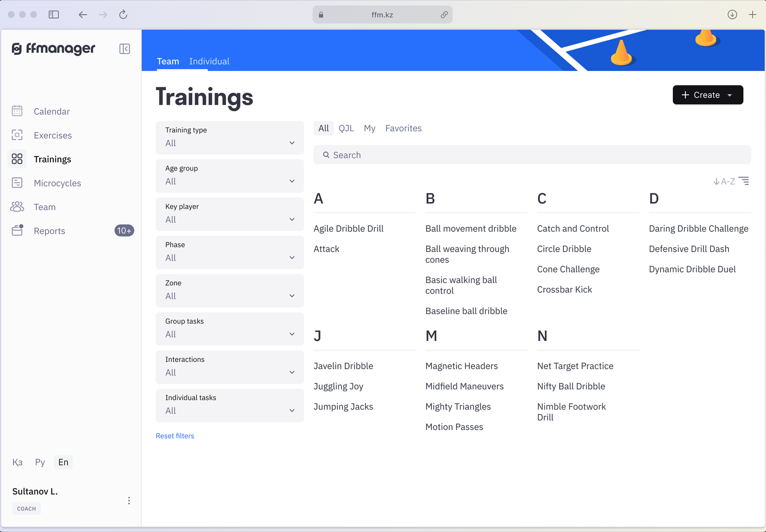Click the browser sidebar toggle icon

[54, 15]
